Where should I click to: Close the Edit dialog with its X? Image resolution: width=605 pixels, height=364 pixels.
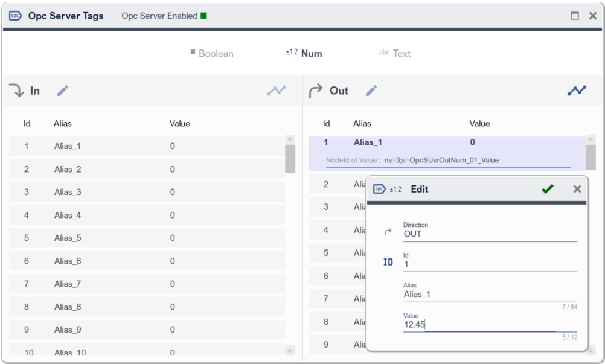577,189
